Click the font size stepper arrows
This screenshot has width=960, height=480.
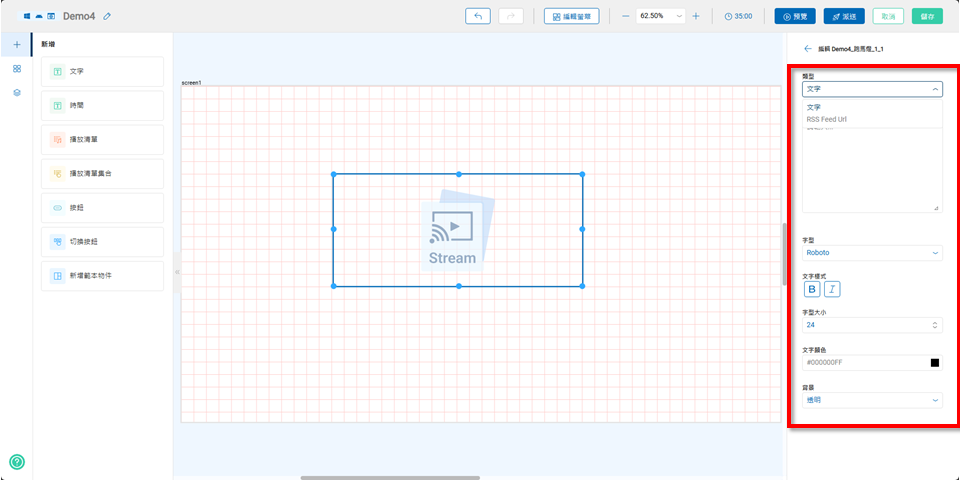(x=935, y=325)
